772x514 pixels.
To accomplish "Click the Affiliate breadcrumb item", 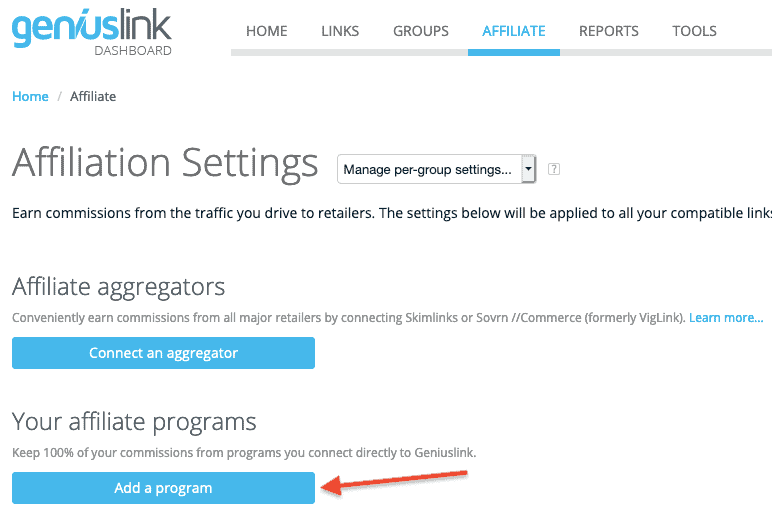I will [x=93, y=96].
